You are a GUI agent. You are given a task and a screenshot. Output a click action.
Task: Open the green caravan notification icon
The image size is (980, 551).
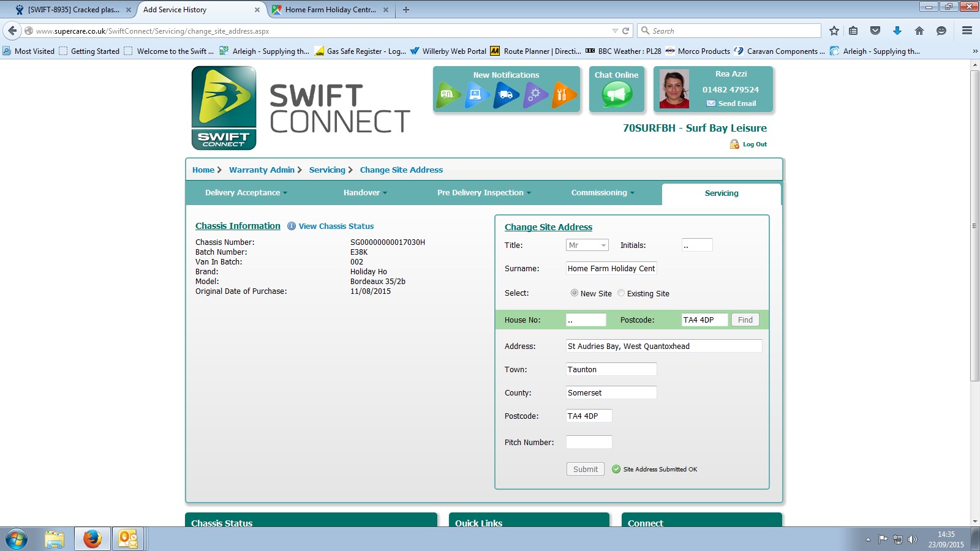448,94
